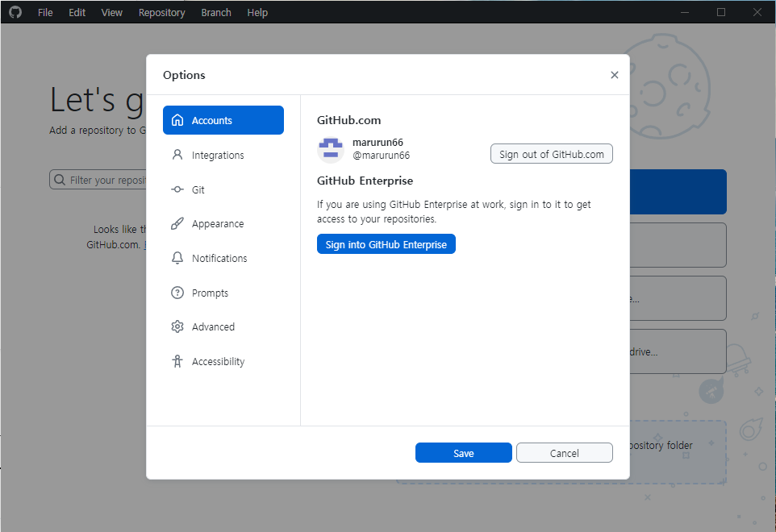
Task: Click the Filter your repositories field in main window
Action: click(x=98, y=180)
